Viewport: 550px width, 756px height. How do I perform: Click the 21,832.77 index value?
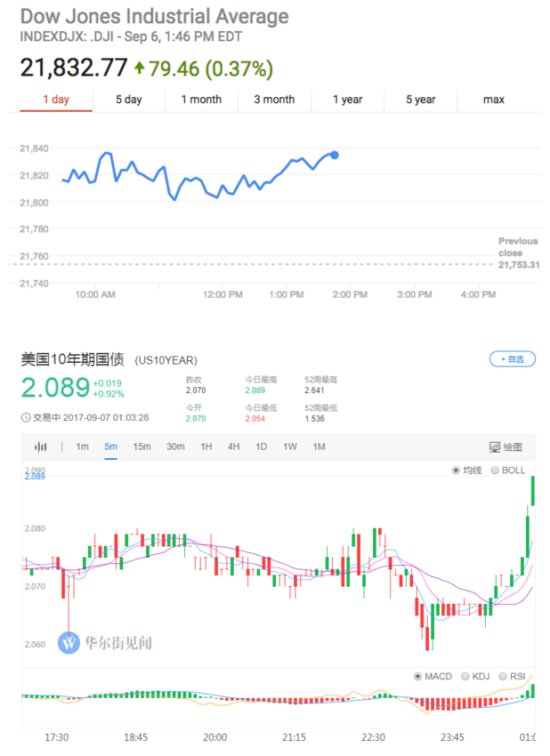[74, 68]
